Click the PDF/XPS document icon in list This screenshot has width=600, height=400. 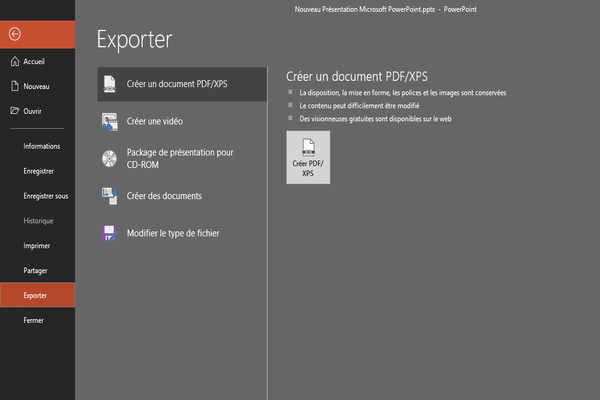point(110,84)
